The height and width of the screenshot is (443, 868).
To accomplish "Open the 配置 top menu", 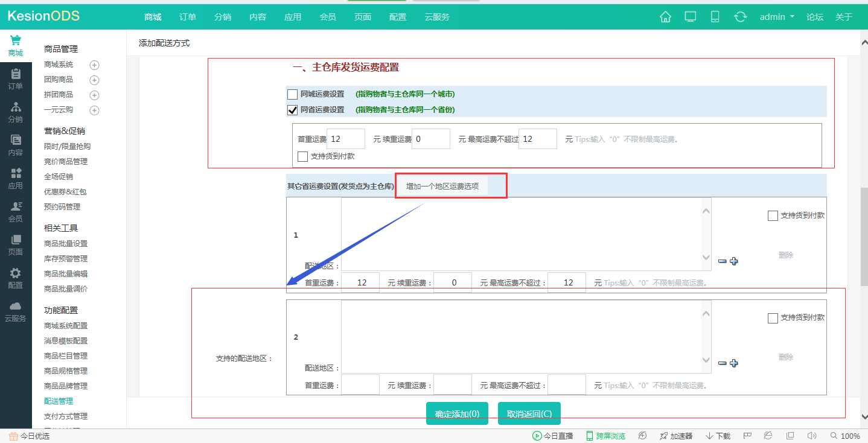I will pyautogui.click(x=398, y=17).
